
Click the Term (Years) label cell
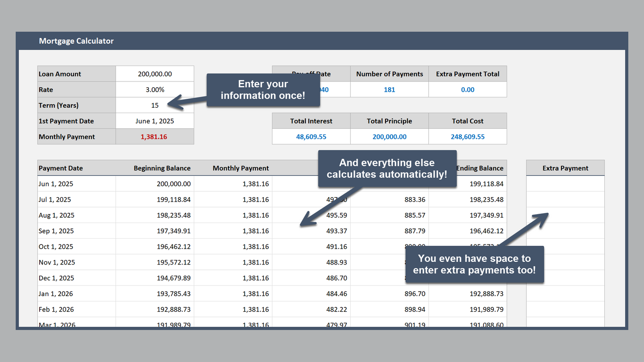click(77, 105)
